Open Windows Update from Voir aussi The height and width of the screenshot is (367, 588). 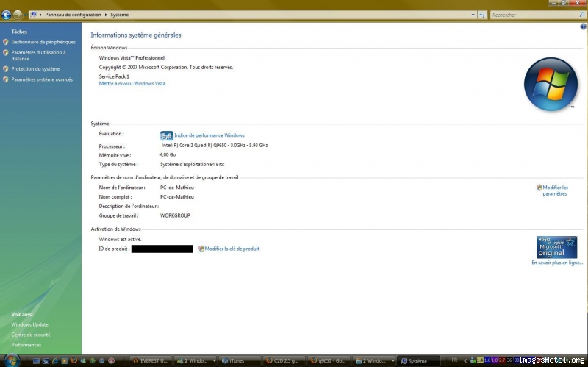(29, 324)
